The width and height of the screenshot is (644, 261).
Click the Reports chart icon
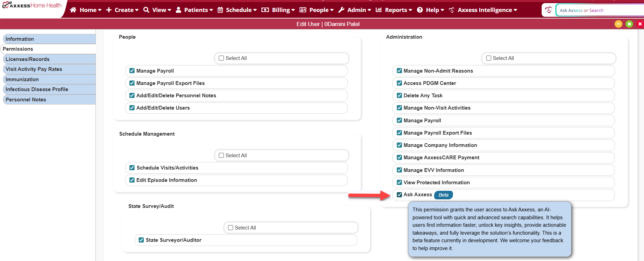click(379, 10)
